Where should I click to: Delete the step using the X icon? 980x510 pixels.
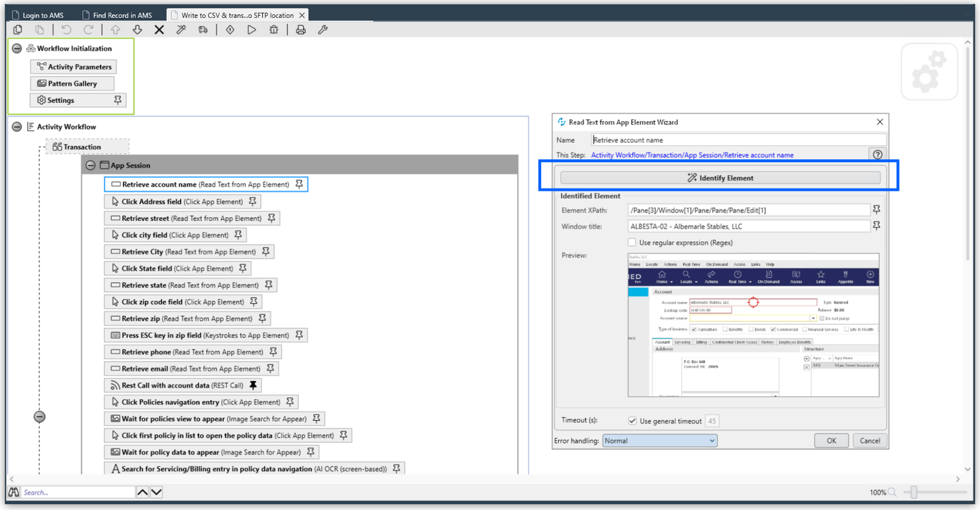point(159,30)
